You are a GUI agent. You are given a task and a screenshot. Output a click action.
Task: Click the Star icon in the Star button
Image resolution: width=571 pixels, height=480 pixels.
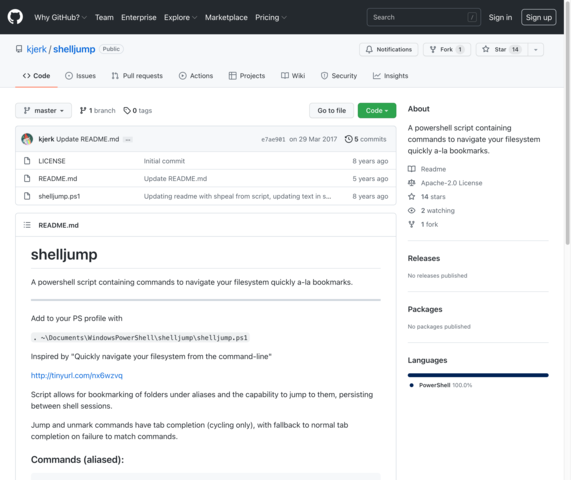(x=485, y=49)
